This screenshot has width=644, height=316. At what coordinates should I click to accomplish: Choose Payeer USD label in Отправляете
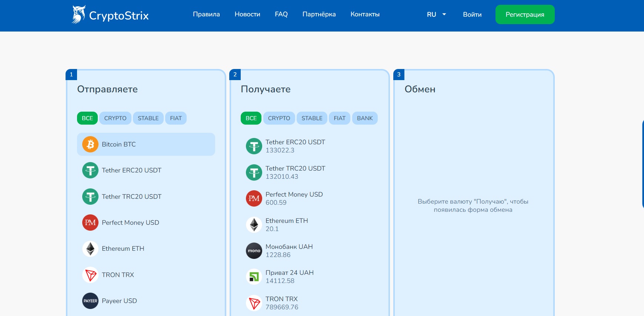119,301
